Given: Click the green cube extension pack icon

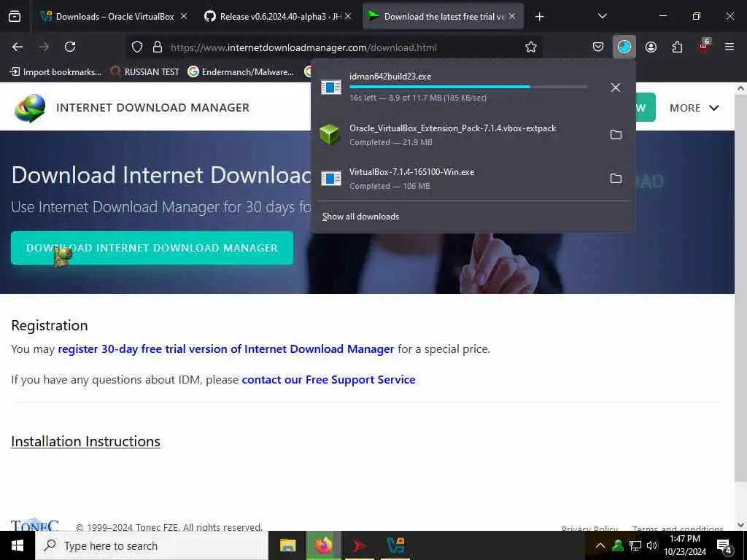Looking at the screenshot, I should tap(330, 135).
